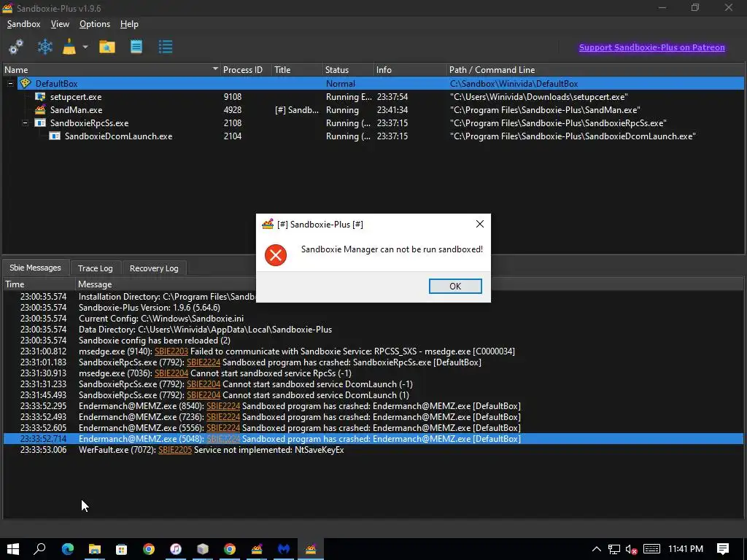Open File Explorer from taskbar
The width and height of the screenshot is (747, 560).
(95, 549)
